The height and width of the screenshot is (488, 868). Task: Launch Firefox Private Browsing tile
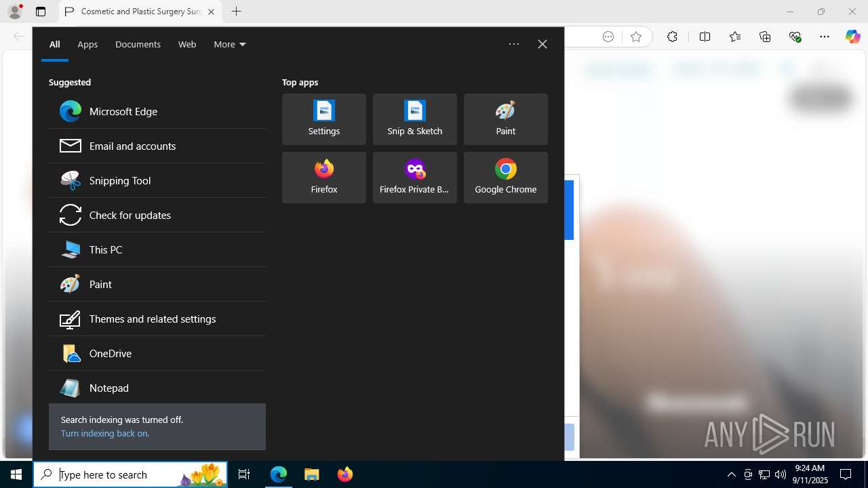tap(415, 178)
